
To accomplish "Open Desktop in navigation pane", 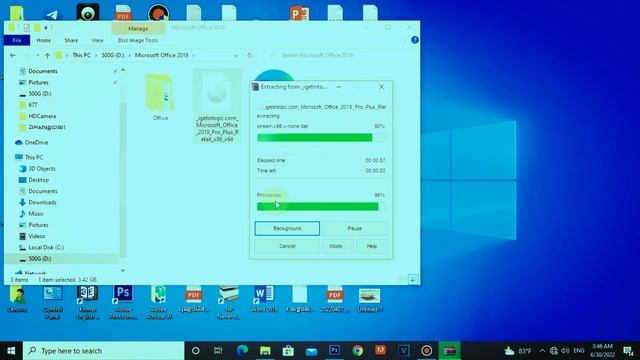I will coord(38,180).
